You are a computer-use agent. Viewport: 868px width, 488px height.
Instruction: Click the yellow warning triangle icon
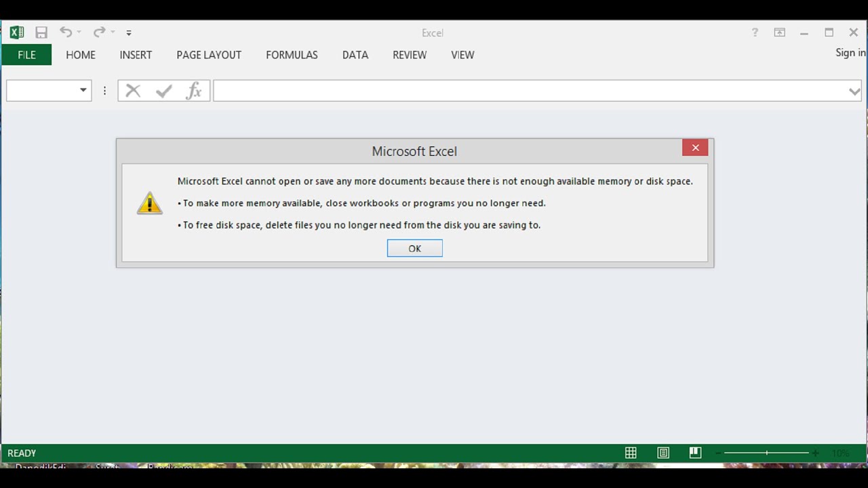tap(149, 203)
